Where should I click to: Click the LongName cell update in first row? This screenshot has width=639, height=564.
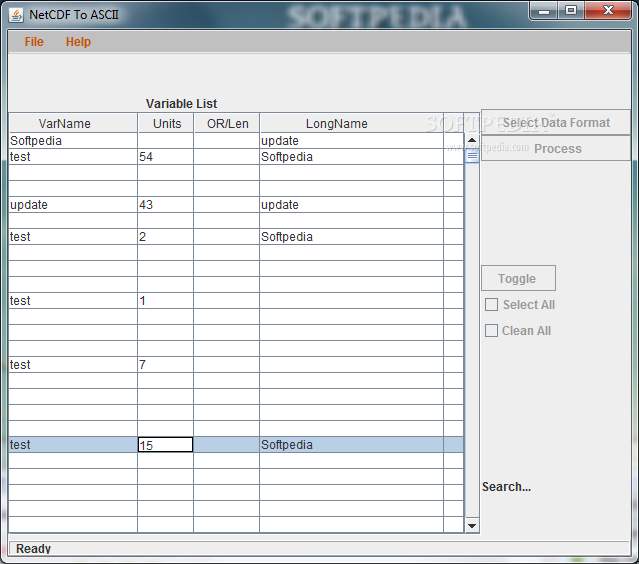(x=352, y=141)
